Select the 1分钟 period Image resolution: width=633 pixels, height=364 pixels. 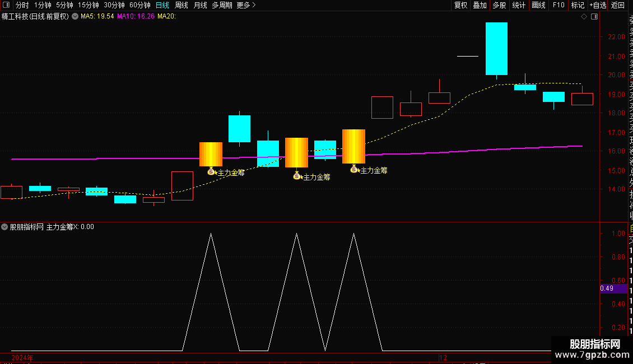(43, 5)
